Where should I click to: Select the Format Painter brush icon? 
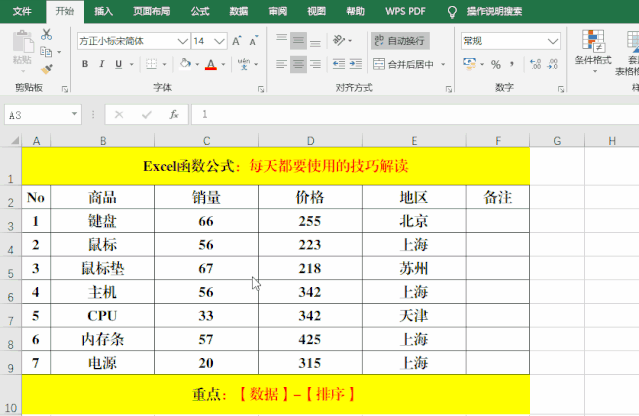pyautogui.click(x=47, y=68)
